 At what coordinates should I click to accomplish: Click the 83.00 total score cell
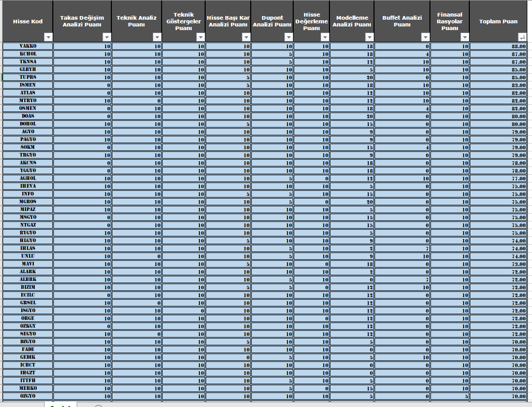click(x=498, y=85)
